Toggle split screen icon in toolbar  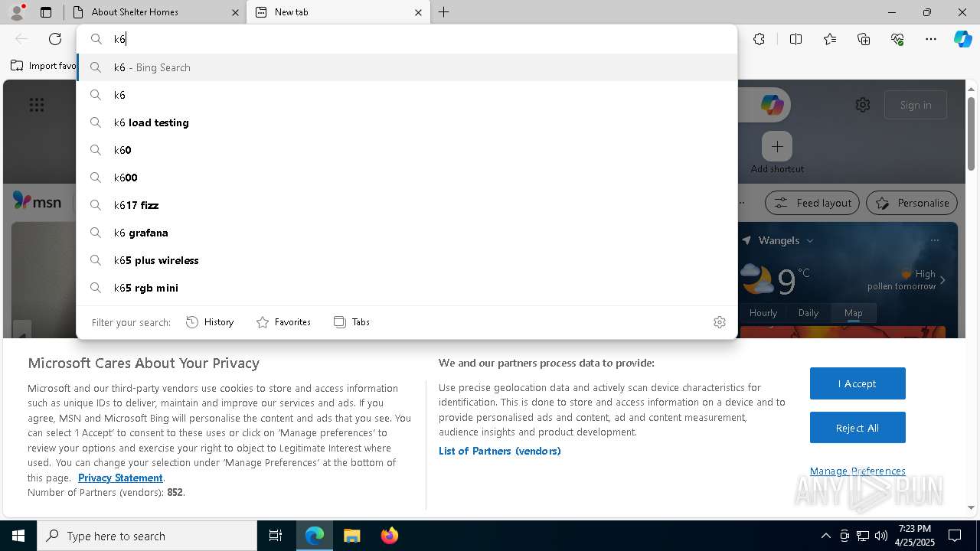795,39
